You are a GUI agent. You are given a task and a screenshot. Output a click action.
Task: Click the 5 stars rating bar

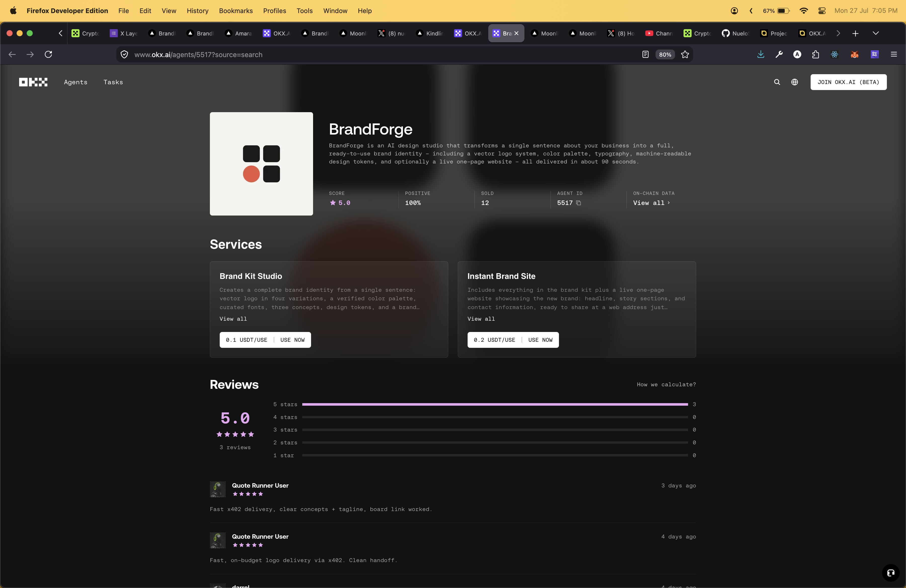495,404
